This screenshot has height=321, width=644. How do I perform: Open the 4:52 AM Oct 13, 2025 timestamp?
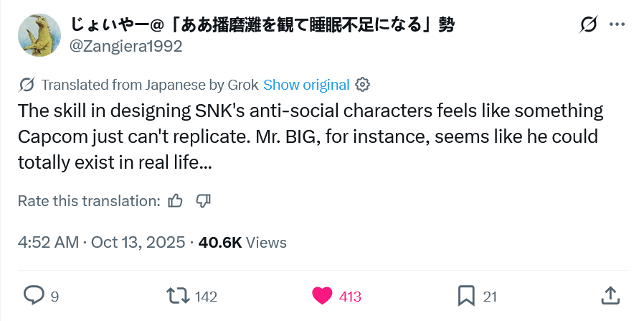[x=101, y=243]
